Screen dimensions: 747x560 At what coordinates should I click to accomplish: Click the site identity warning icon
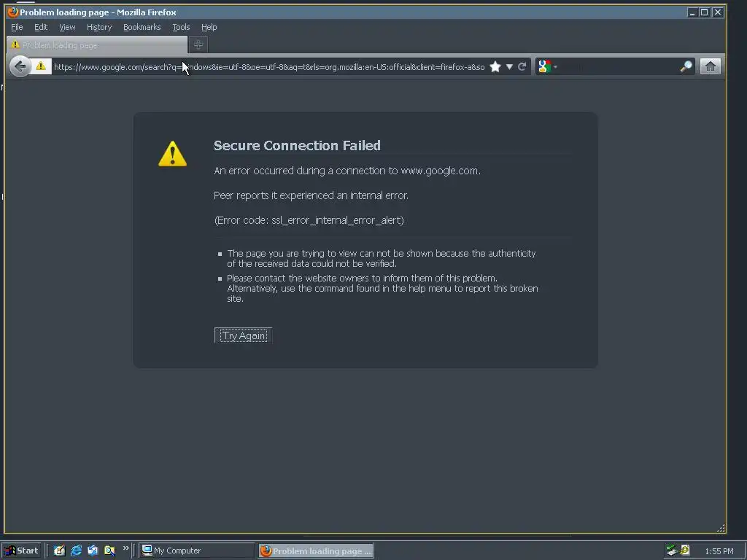coord(41,66)
